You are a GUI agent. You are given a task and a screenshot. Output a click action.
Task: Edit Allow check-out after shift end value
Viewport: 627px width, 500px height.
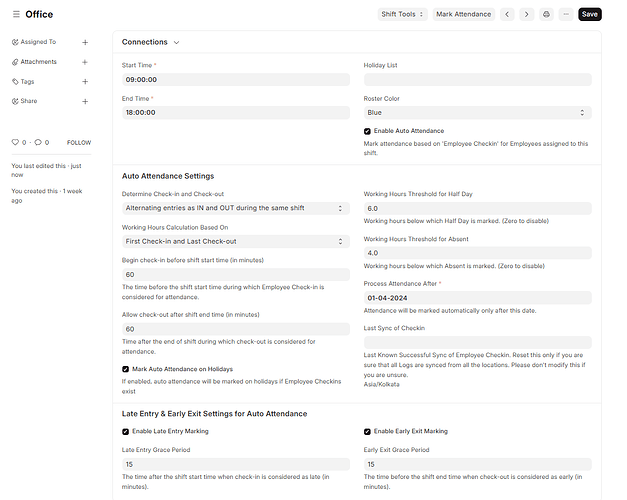click(236, 329)
